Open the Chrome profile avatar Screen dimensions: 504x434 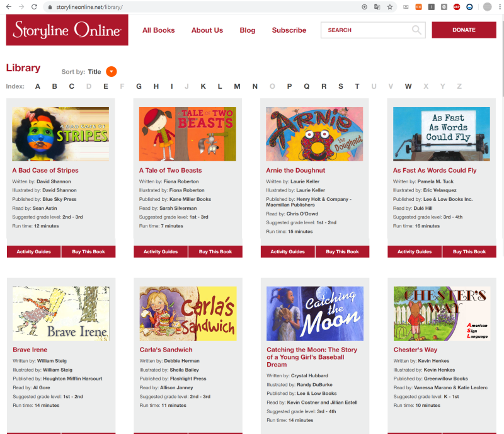point(487,7)
